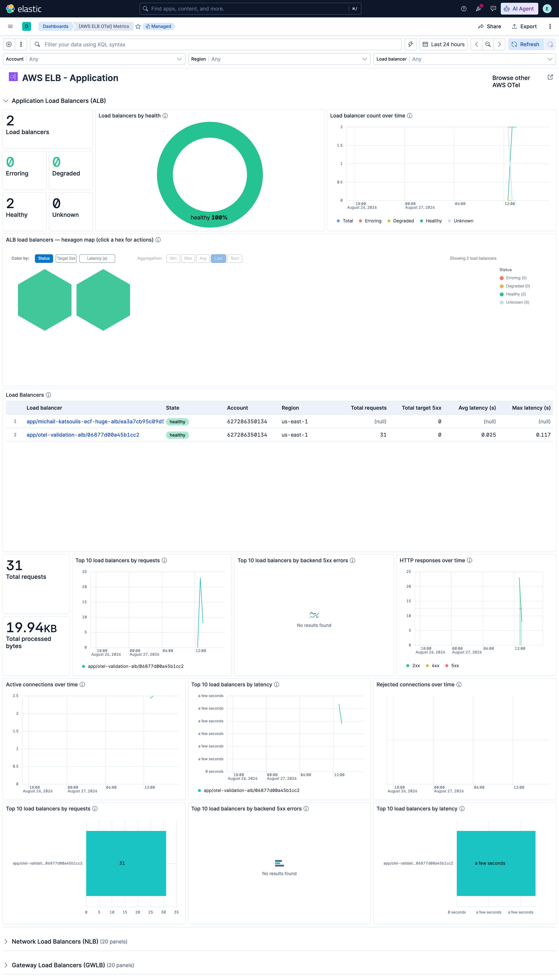Image resolution: width=559 pixels, height=980 pixels.
Task: Set aggregation to Sum
Action: (235, 259)
